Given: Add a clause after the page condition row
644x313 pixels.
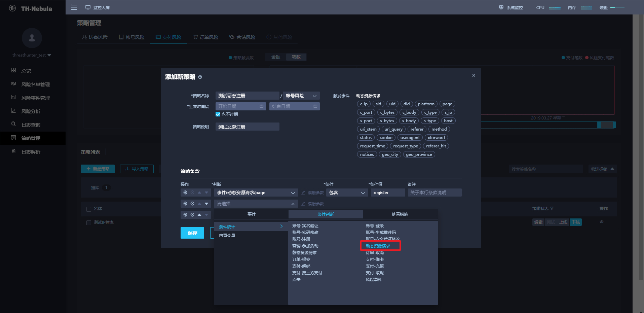Looking at the screenshot, I should pos(185,193).
